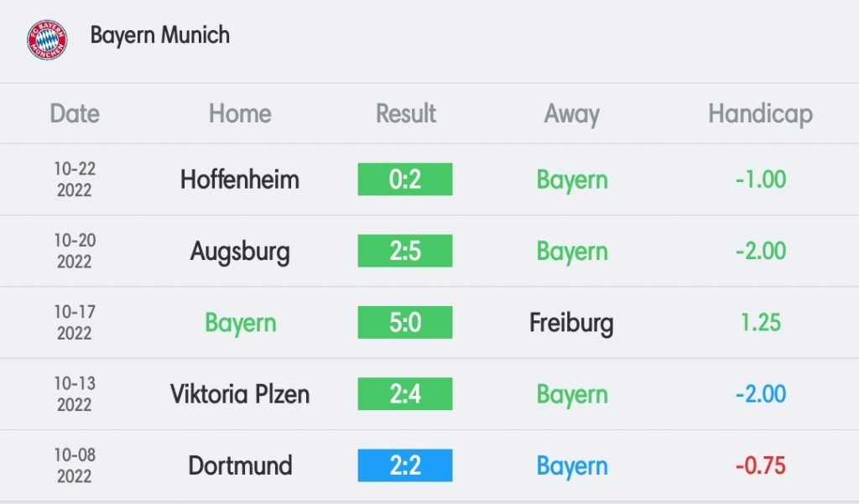Select the Away column header
Viewport: 859px width, 504px height.
[572, 115]
